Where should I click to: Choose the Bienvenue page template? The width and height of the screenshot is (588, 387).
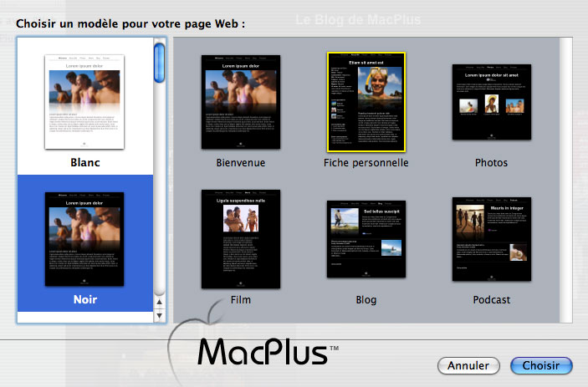241,102
